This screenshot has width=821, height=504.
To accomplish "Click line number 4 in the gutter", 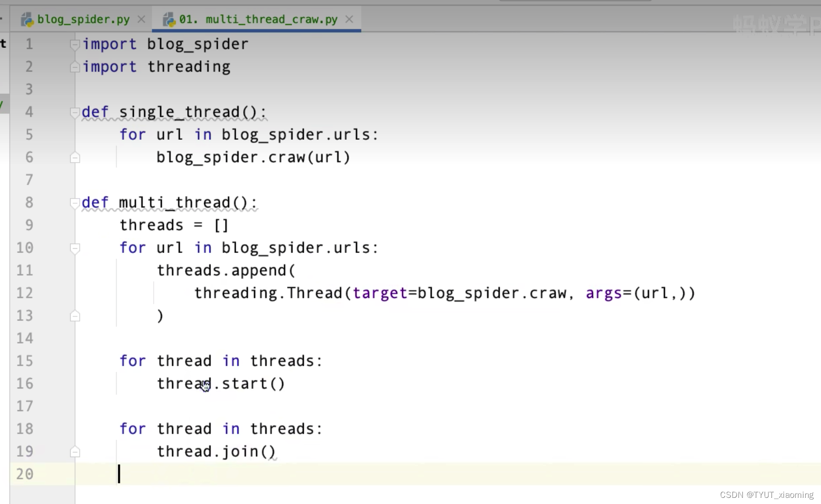I will [x=29, y=112].
